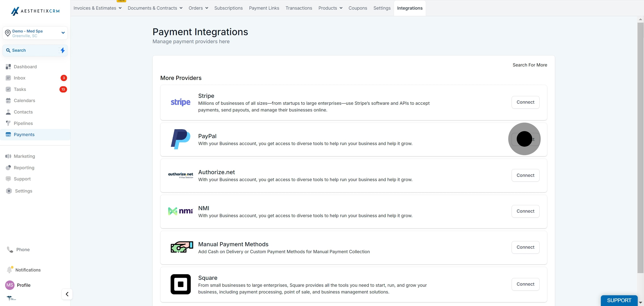Open Inbox with 3 unread messages
The height and width of the screenshot is (306, 644).
pyautogui.click(x=35, y=78)
